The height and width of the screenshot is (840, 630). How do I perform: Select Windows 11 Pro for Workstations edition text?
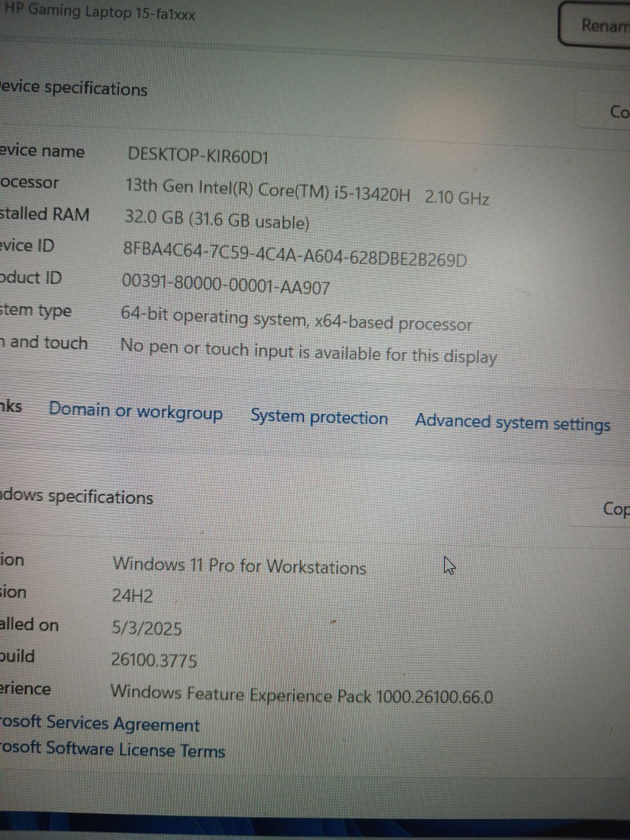coord(239,565)
